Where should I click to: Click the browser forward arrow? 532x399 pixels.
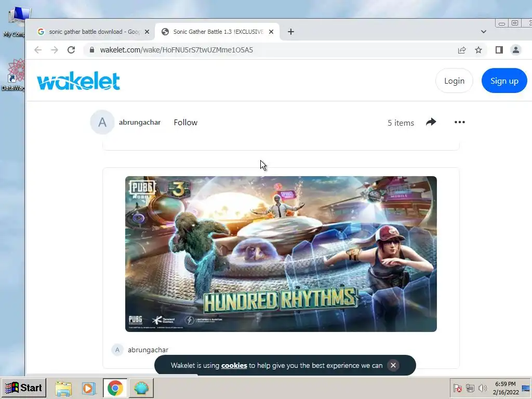pyautogui.click(x=54, y=50)
